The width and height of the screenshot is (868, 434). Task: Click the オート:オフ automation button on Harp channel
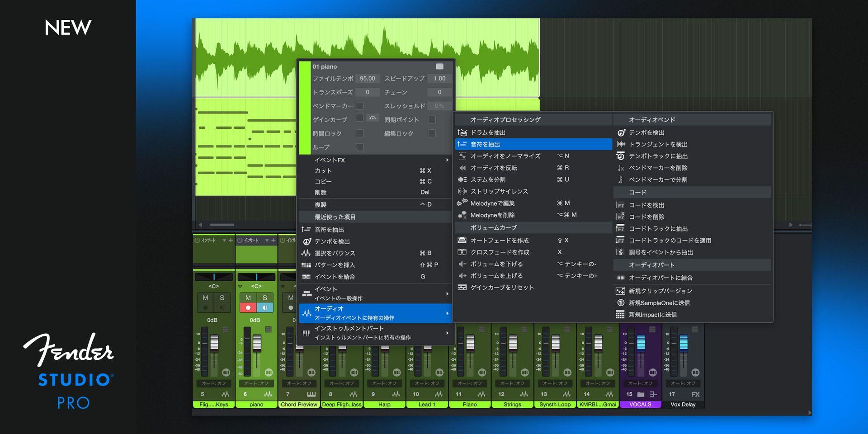pyautogui.click(x=384, y=383)
